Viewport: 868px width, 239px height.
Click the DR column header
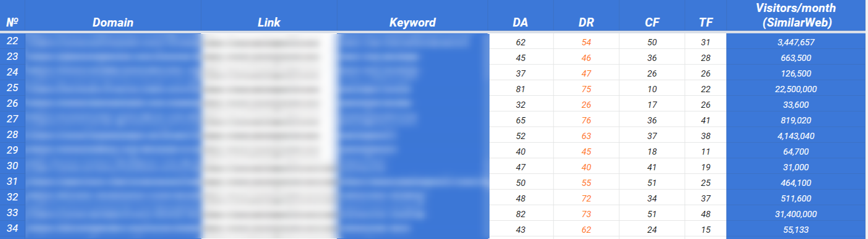(586, 22)
